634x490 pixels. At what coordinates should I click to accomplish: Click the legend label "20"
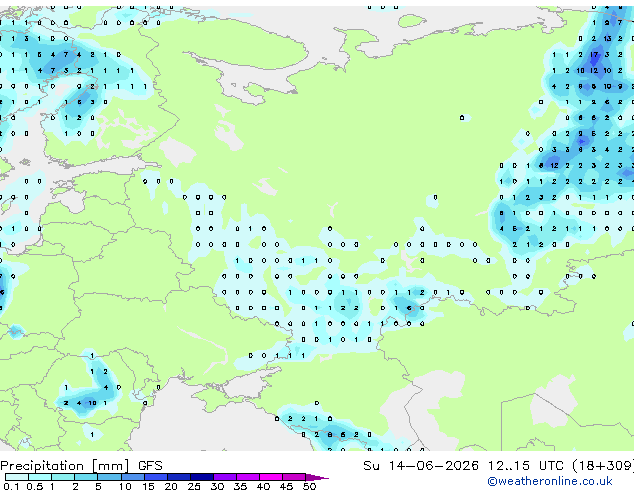tap(171, 486)
